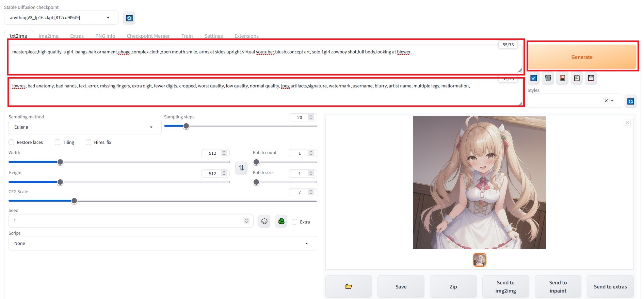Refresh the Stable Diffusion checkpoint list
This screenshot has width=644, height=299.
(129, 18)
